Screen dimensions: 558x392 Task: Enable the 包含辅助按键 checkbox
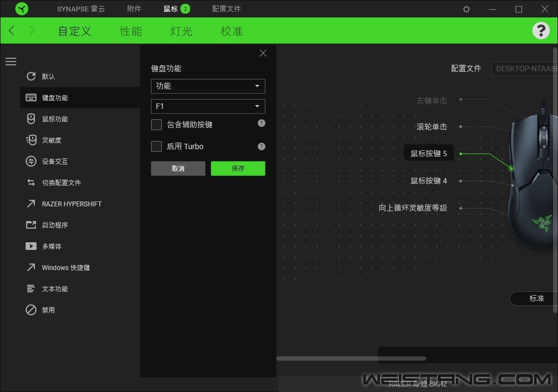(156, 125)
